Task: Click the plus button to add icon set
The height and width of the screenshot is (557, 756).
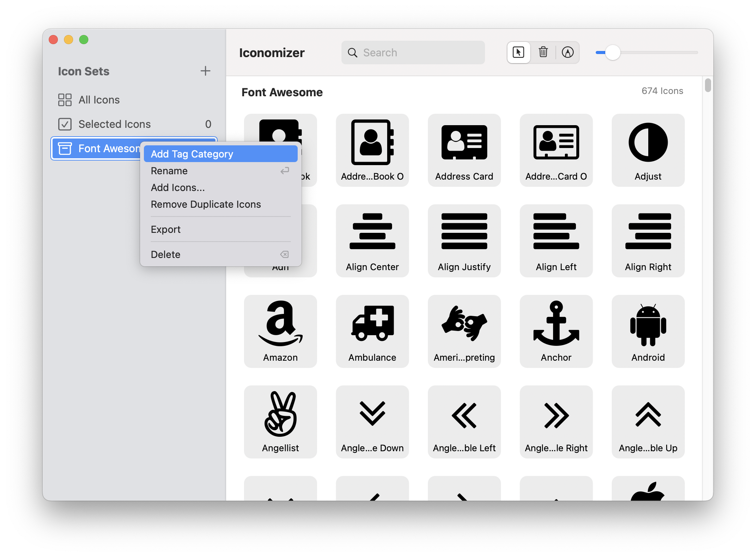Action: (206, 71)
